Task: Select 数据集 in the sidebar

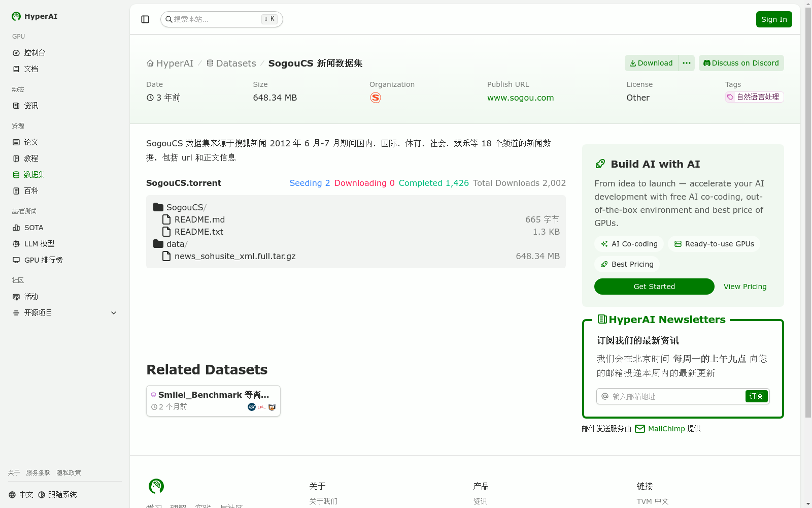Action: 65,175
